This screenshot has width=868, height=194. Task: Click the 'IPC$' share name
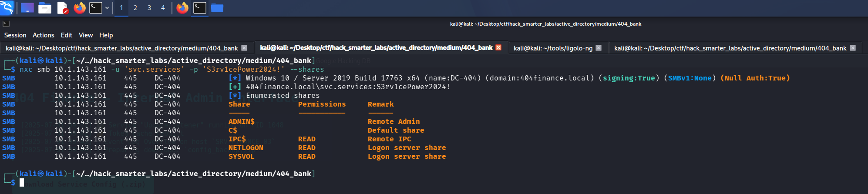tap(237, 139)
